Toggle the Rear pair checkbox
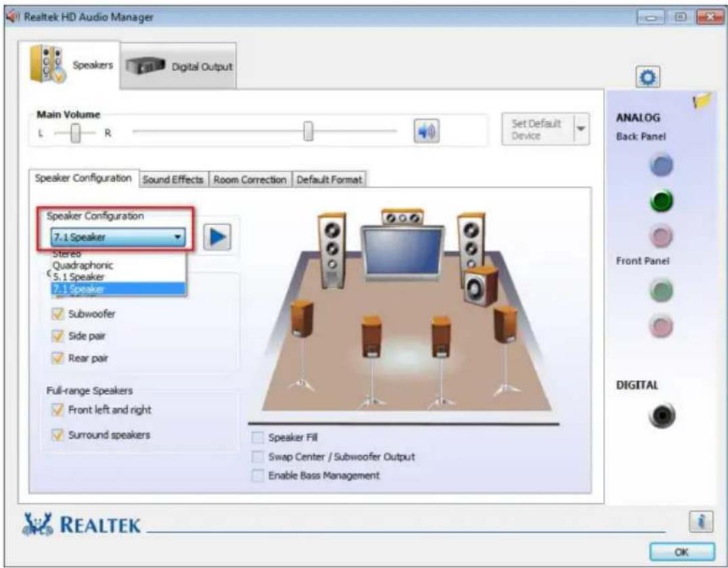This screenshot has height=568, width=728. (58, 358)
